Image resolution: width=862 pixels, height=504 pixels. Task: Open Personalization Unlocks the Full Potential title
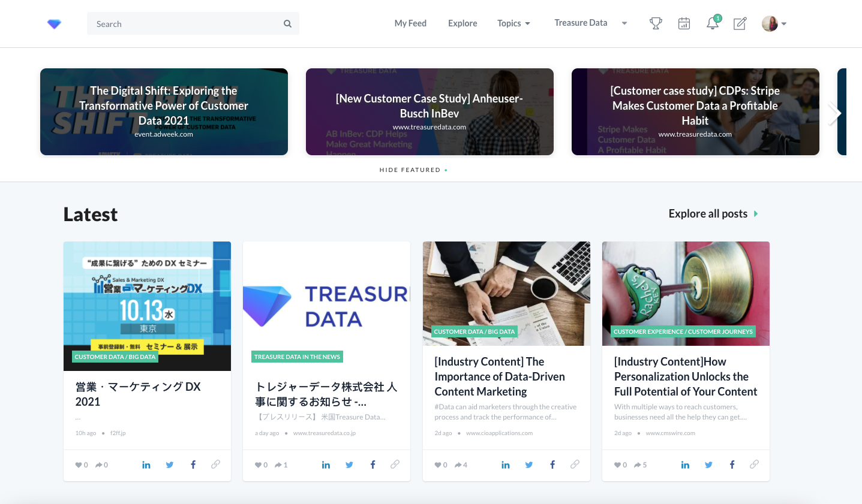[x=686, y=376]
